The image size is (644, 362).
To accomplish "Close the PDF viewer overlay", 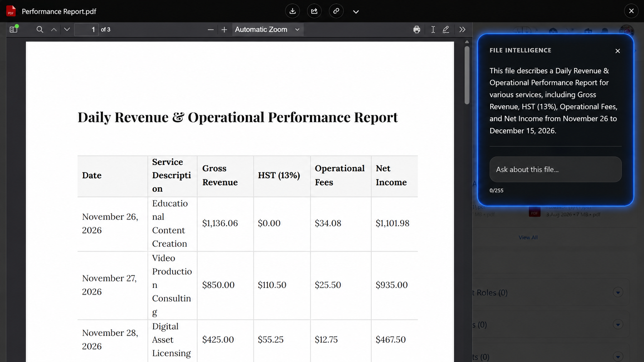I will 631,11.
